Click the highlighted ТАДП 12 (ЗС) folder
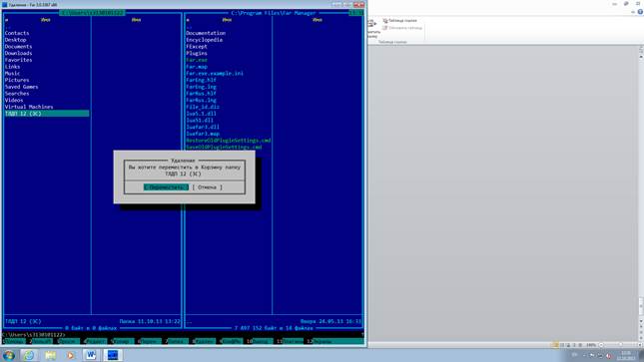Image resolution: width=644 pixels, height=362 pixels. click(x=47, y=114)
